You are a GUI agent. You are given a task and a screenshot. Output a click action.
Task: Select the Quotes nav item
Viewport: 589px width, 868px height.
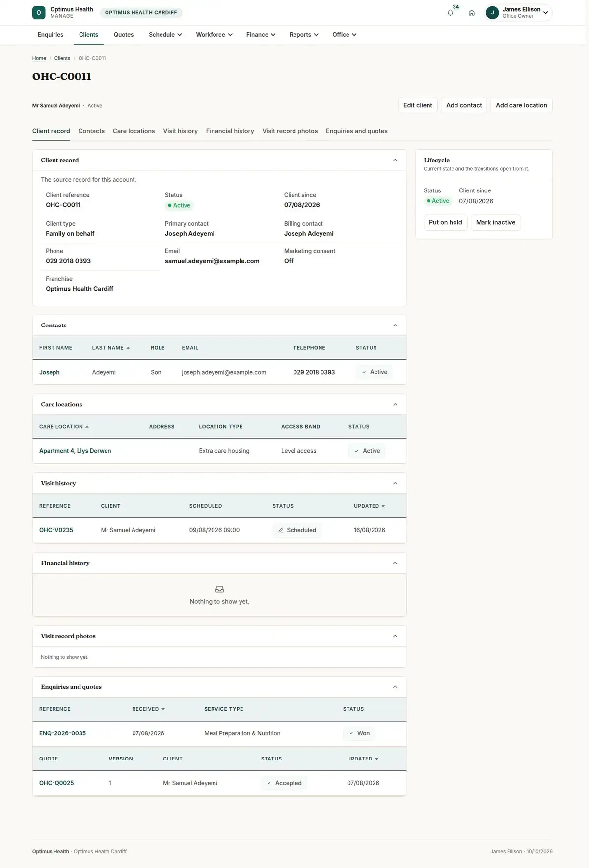coord(124,35)
